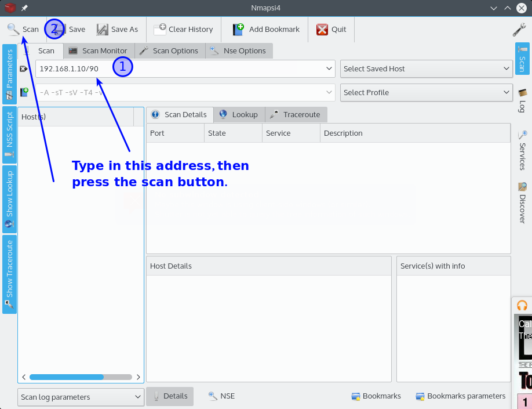The width and height of the screenshot is (532, 409).
Task: Open the Scan Options tab
Action: [x=170, y=51]
